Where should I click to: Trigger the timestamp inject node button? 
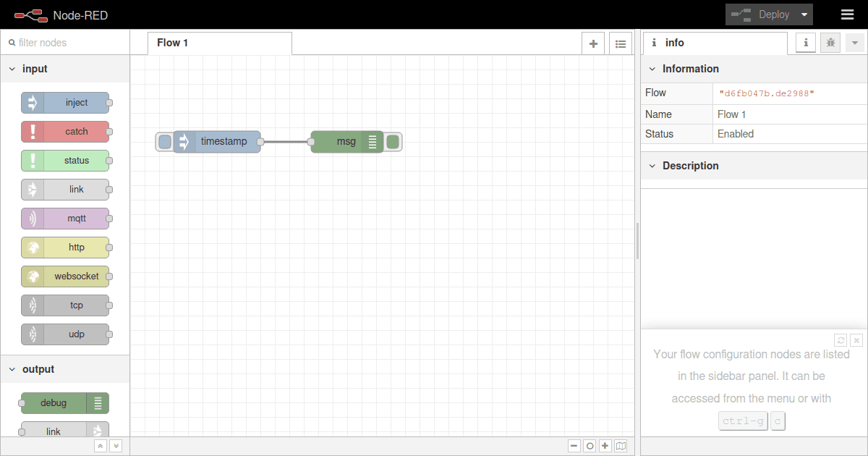[165, 142]
